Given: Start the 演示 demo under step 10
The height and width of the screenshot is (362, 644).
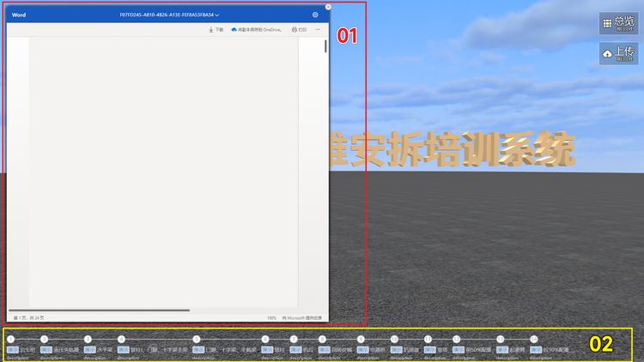Looking at the screenshot, I should pyautogui.click(x=398, y=350).
